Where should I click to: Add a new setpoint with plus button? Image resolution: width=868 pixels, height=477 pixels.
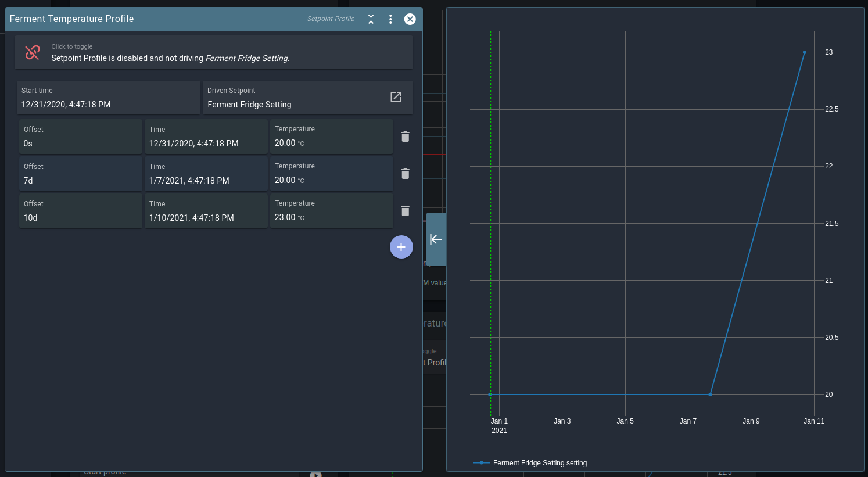(x=401, y=247)
